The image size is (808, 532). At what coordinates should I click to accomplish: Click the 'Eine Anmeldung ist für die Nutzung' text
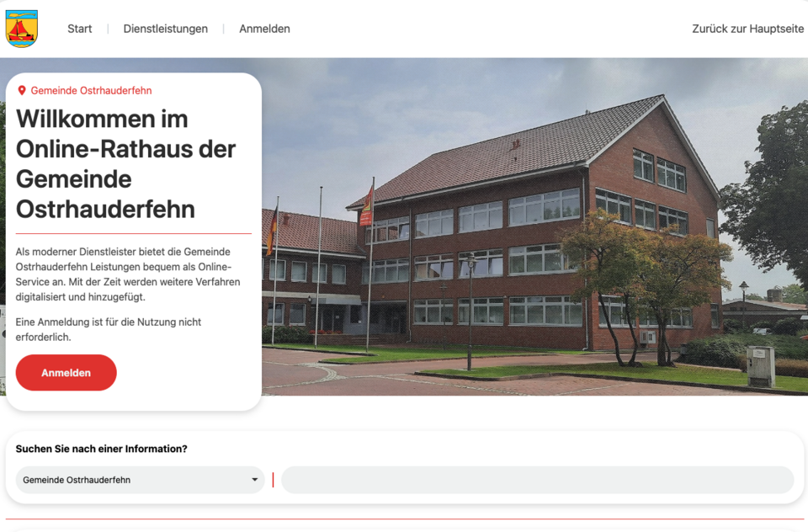click(109, 329)
